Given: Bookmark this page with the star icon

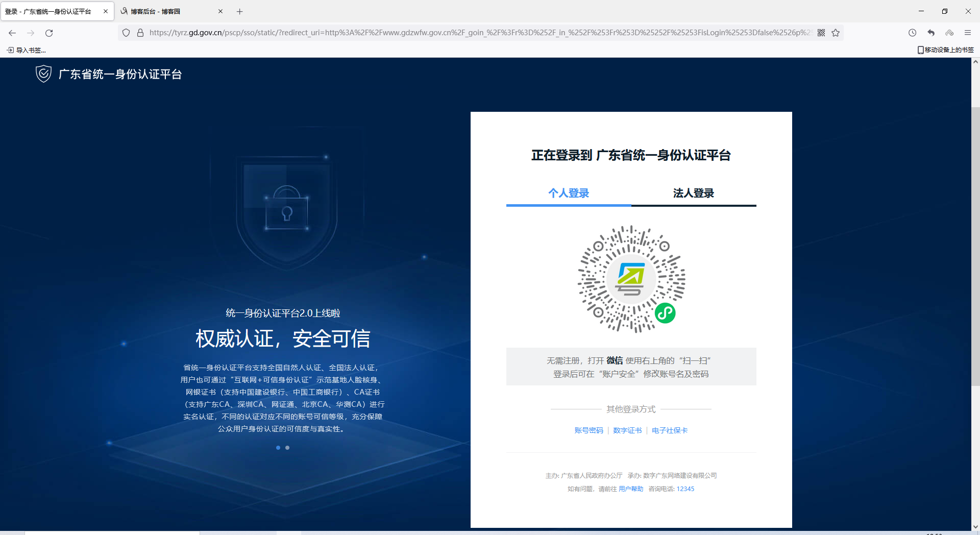Looking at the screenshot, I should 836,33.
